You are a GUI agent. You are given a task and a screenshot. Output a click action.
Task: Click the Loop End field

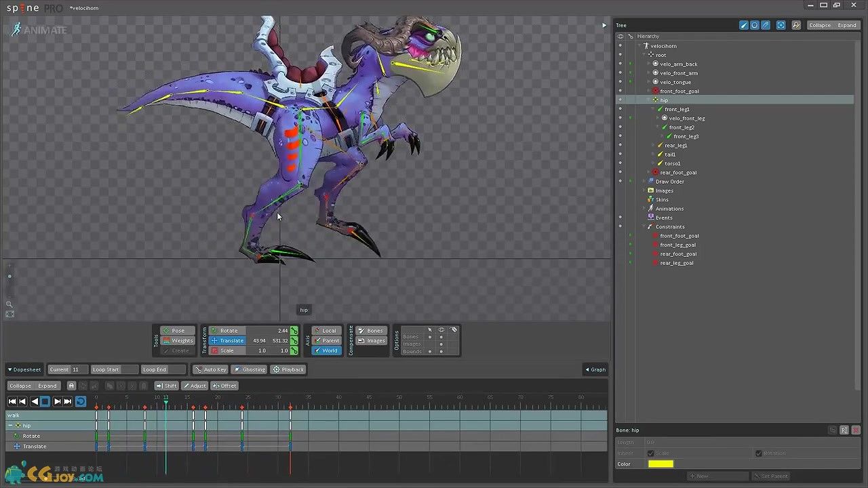tap(163, 369)
